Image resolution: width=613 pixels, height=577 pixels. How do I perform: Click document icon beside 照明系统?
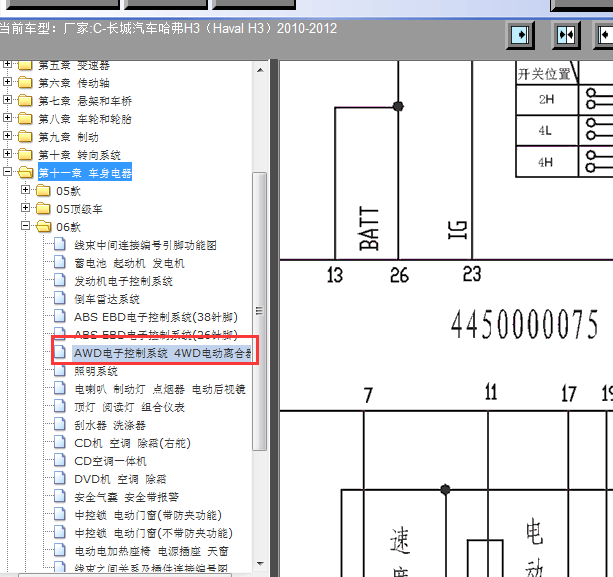pos(59,370)
